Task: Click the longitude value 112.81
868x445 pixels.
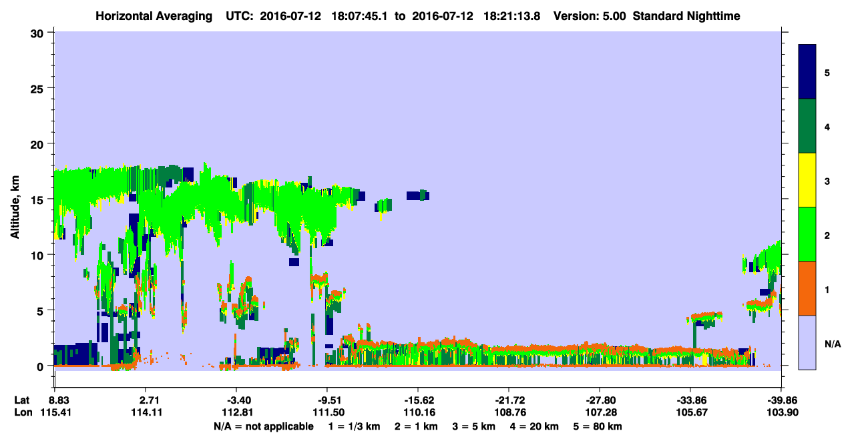Action: point(239,413)
